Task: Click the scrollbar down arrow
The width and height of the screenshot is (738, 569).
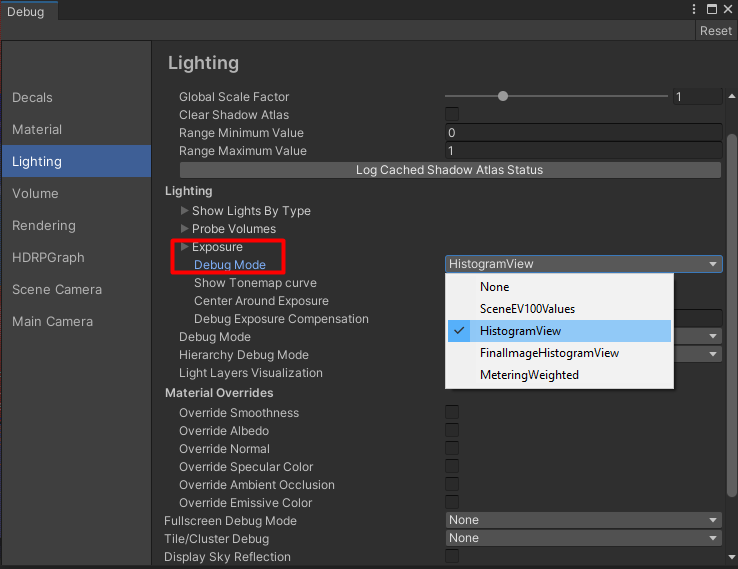Action: tap(731, 557)
